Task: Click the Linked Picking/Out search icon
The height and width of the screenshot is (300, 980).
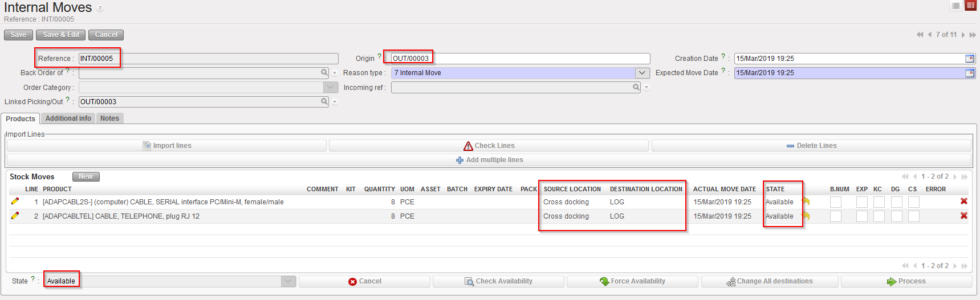Action: pos(324,102)
